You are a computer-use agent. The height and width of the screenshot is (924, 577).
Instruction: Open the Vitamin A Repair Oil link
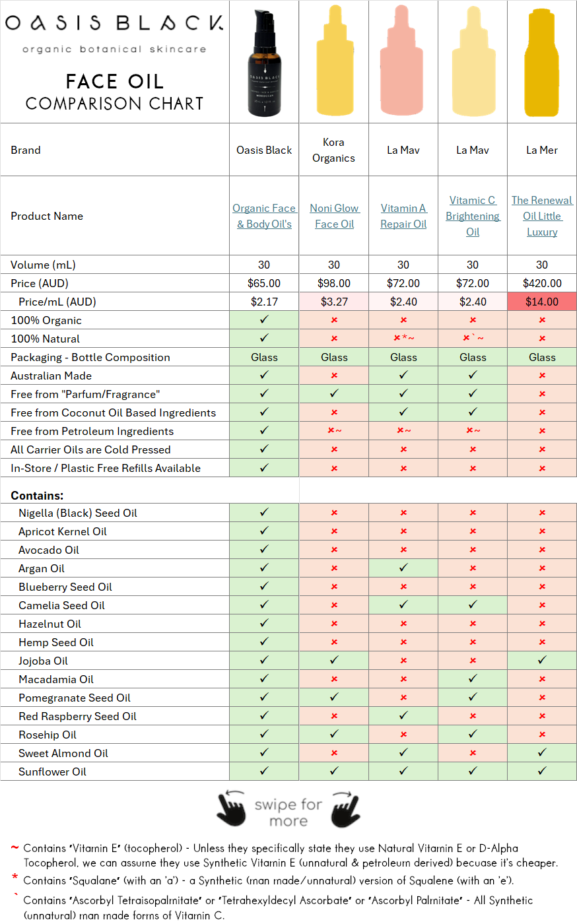pos(403,216)
